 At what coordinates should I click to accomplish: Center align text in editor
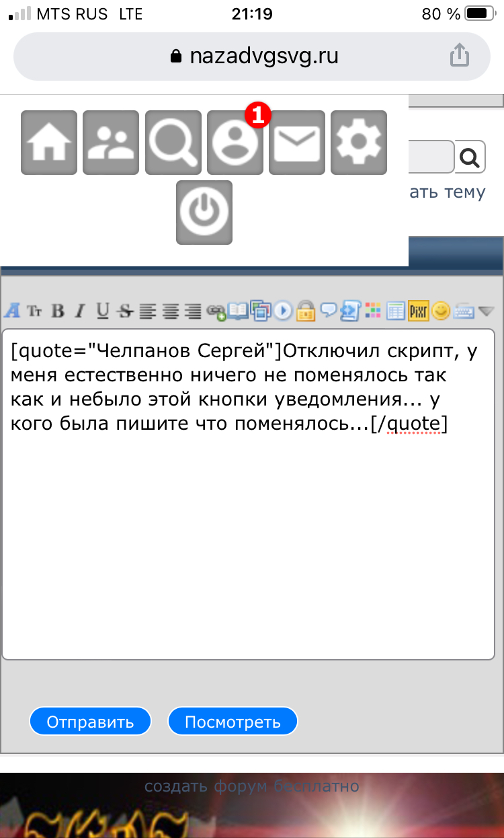171,311
